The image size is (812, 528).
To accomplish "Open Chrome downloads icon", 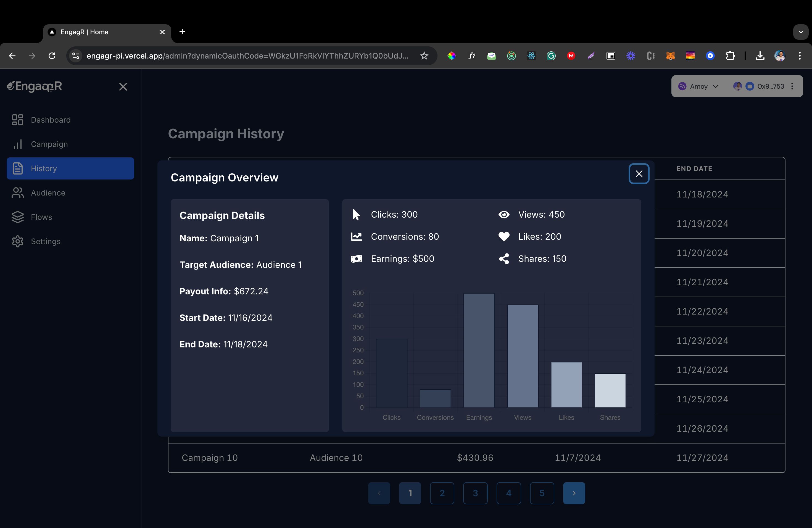I will pyautogui.click(x=760, y=56).
